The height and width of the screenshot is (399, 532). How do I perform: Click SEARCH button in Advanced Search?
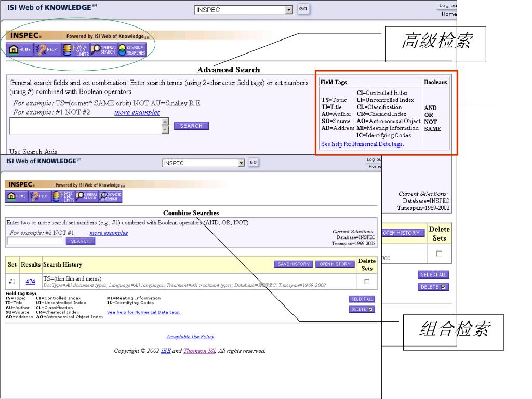coord(191,126)
